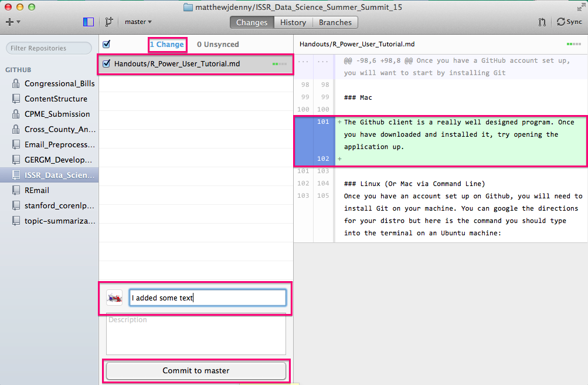Image resolution: width=588 pixels, height=385 pixels.
Task: Uncheck the R_Power_User_Tutorial.md file checkbox
Action: 107,63
